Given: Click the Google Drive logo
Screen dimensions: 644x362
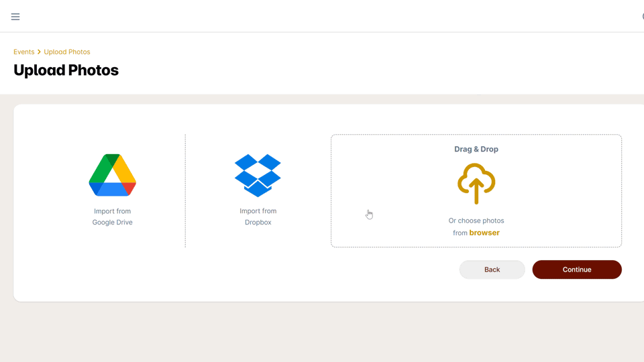Looking at the screenshot, I should pos(112,175).
